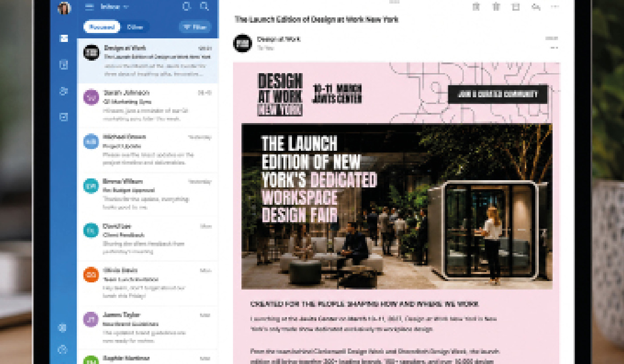Open the Filter button in the message list
624x364 pixels.
[195, 27]
